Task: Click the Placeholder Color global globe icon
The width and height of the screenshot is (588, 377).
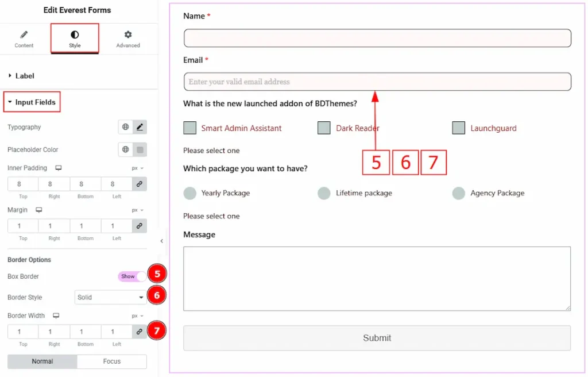Action: point(125,149)
